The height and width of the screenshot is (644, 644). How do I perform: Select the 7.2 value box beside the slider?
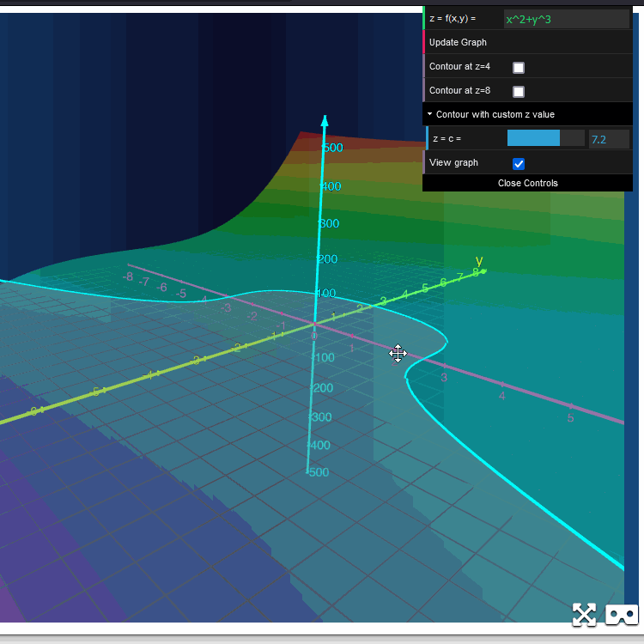609,138
